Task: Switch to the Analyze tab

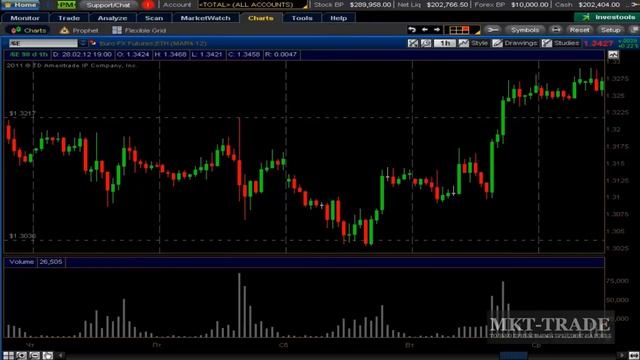Action: click(112, 18)
